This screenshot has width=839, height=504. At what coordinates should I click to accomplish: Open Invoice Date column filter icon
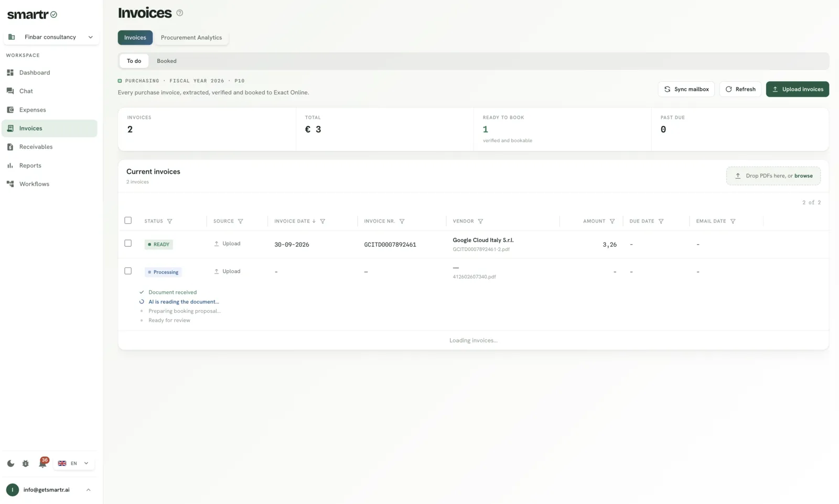[x=322, y=221]
